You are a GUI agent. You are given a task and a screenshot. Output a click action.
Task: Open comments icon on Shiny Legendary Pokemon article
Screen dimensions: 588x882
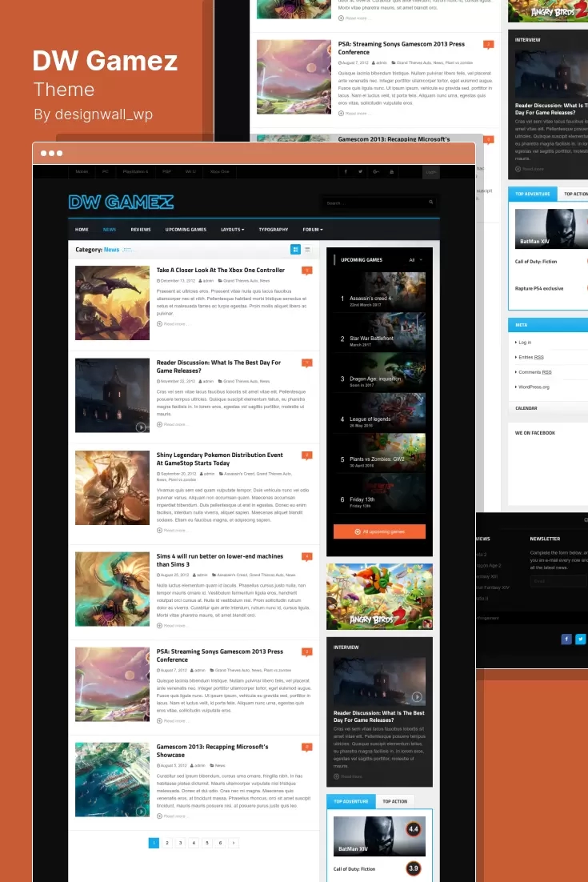[x=307, y=455]
